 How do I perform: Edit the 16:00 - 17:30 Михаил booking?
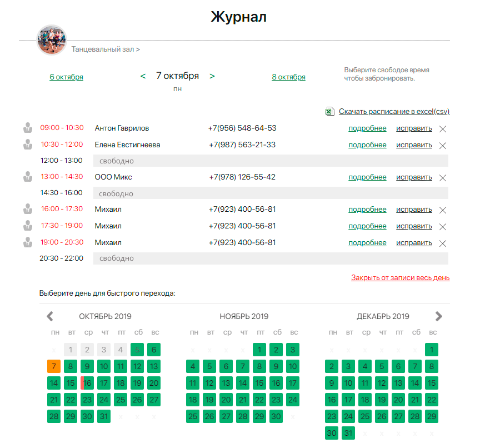[x=413, y=210]
